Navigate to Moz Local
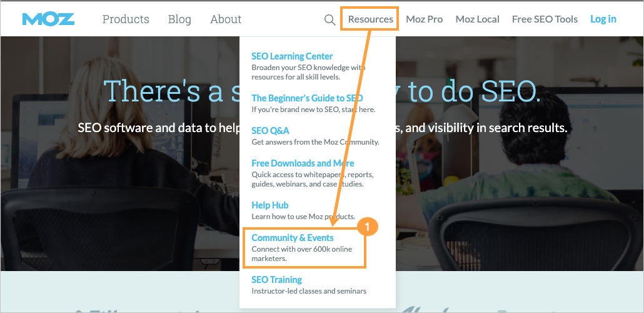Screen dimensions: 644x313 (477, 19)
